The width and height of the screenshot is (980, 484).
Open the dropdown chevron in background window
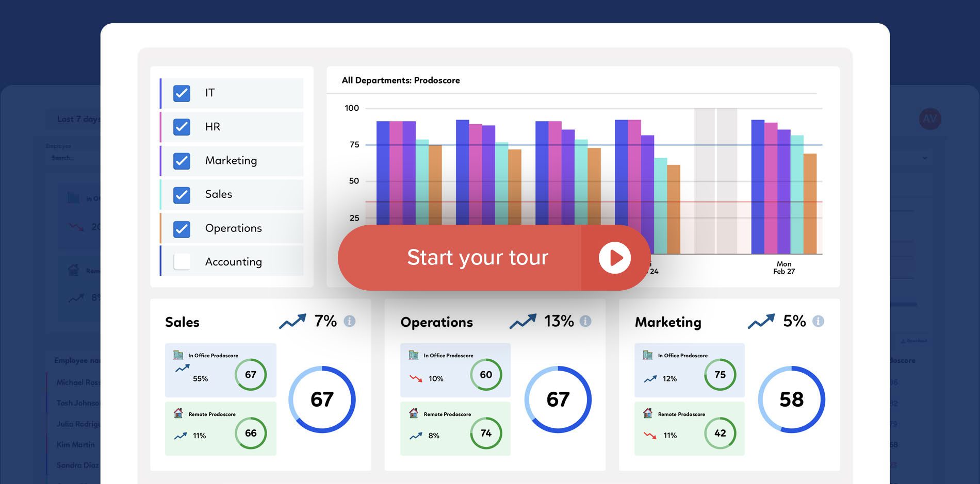point(925,158)
